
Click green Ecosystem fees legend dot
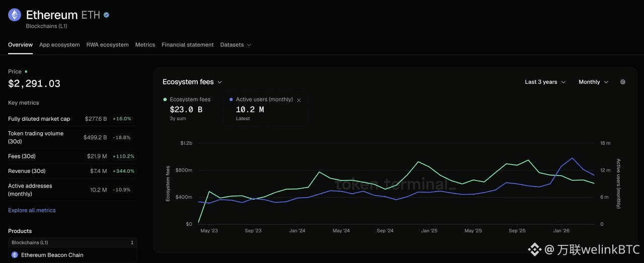(x=165, y=100)
